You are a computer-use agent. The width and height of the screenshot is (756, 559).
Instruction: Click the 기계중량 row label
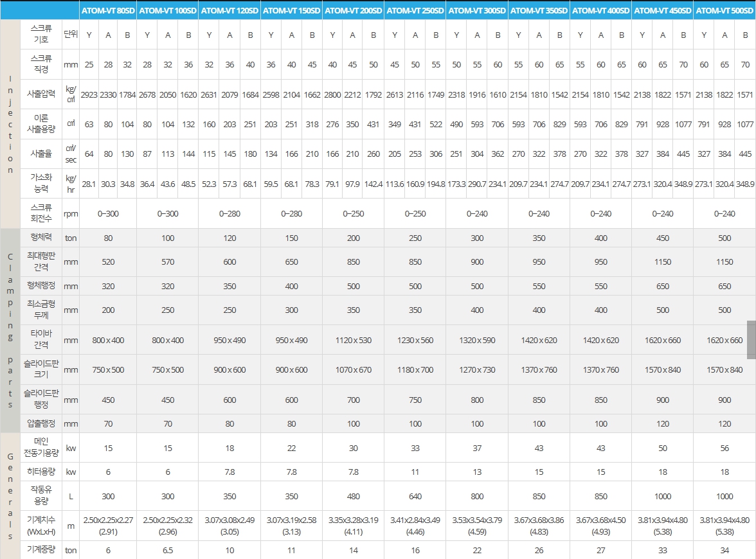pyautogui.click(x=41, y=549)
